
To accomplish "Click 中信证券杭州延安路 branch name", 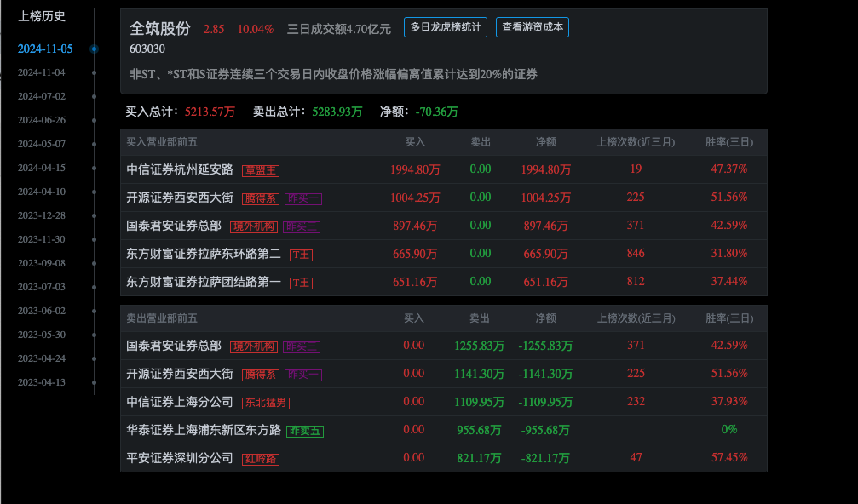I will (x=179, y=170).
